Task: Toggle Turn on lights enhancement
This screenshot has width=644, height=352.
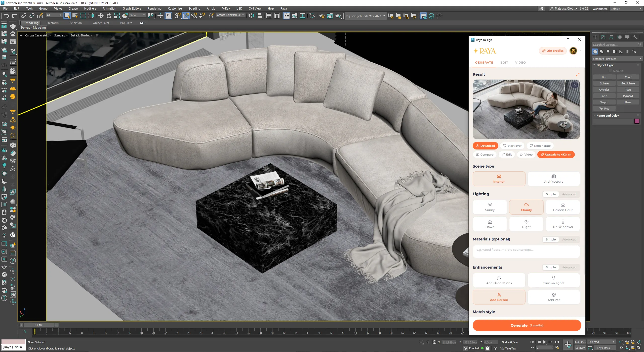Action: (x=554, y=280)
